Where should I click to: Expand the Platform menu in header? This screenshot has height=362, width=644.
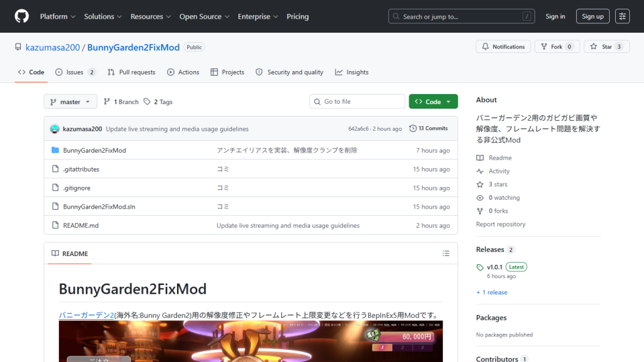pos(58,16)
